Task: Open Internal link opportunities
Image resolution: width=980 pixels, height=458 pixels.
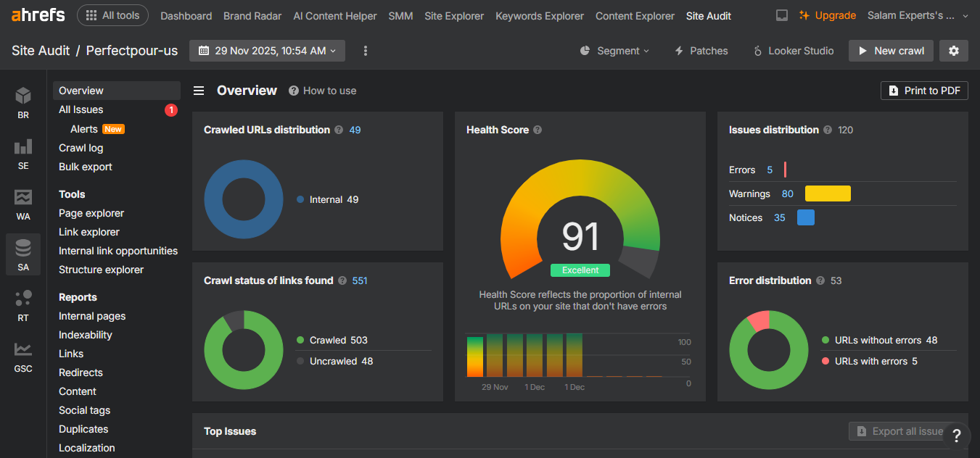Action: [118, 251]
